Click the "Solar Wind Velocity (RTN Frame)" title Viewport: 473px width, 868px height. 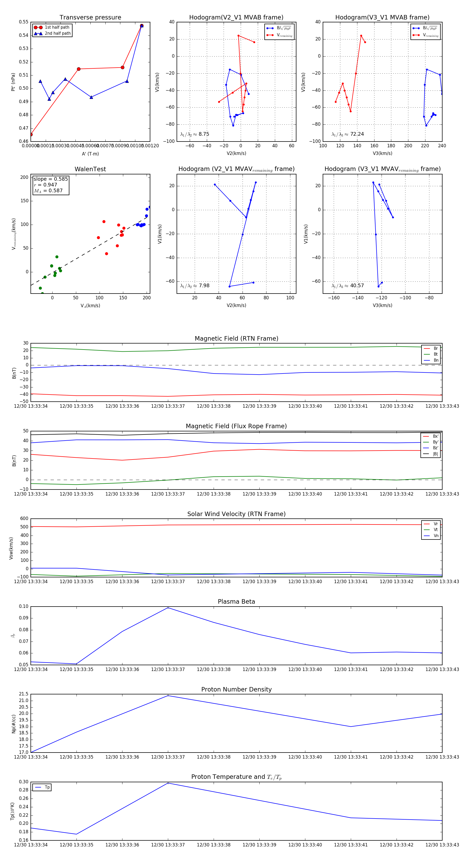click(x=236, y=514)
